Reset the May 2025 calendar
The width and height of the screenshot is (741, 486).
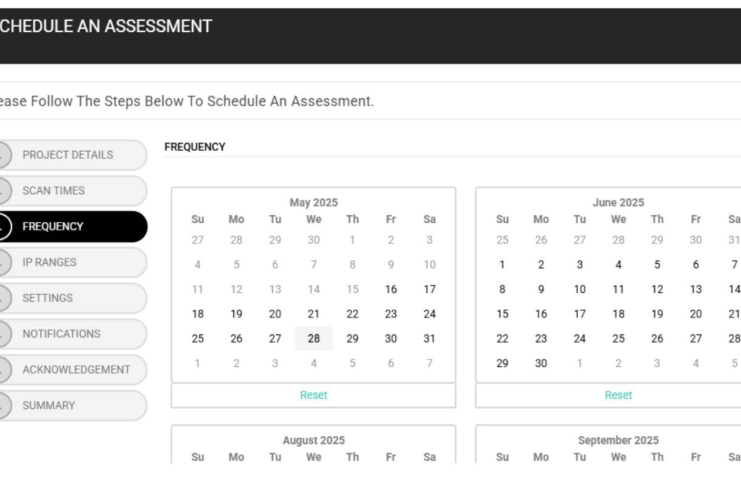pyautogui.click(x=313, y=395)
